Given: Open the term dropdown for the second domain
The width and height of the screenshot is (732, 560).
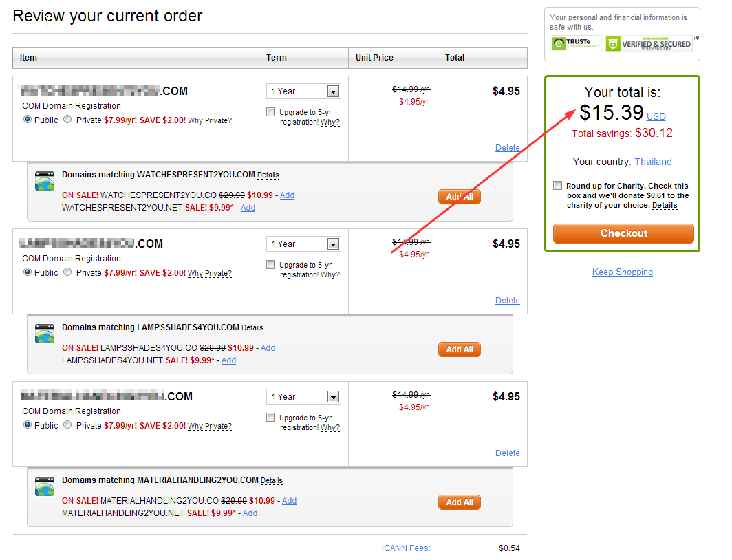Looking at the screenshot, I should (333, 244).
